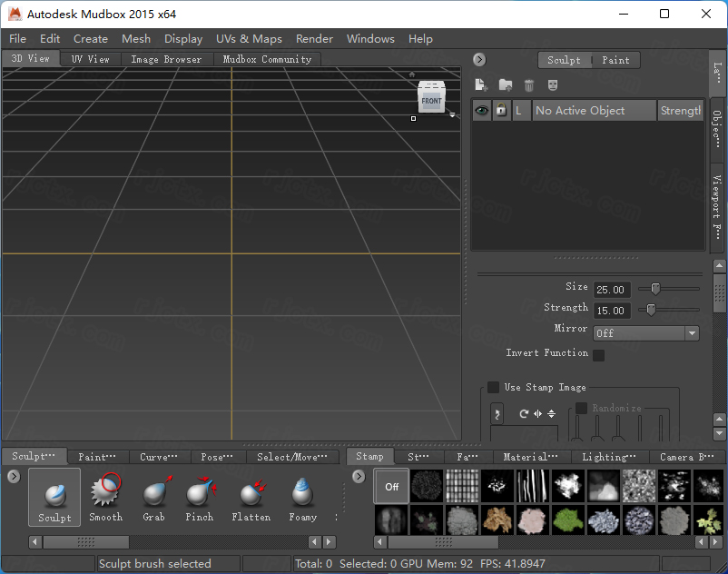The height and width of the screenshot is (574, 728).
Task: Toggle layer visibility eye icon
Action: (x=482, y=111)
